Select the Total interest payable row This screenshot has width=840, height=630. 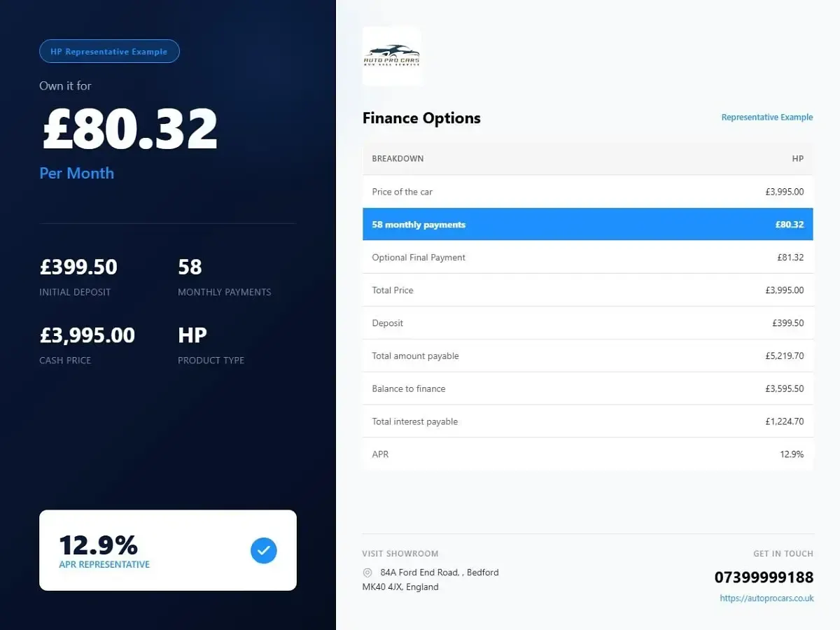(588, 421)
